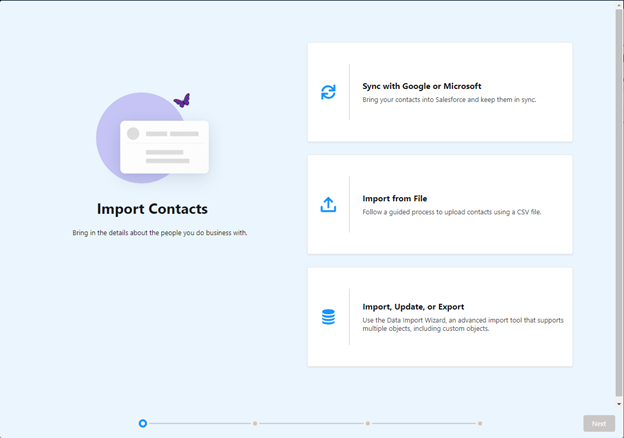The height and width of the screenshot is (438, 624).
Task: Click the first active progress step dot
Action: 143,423
